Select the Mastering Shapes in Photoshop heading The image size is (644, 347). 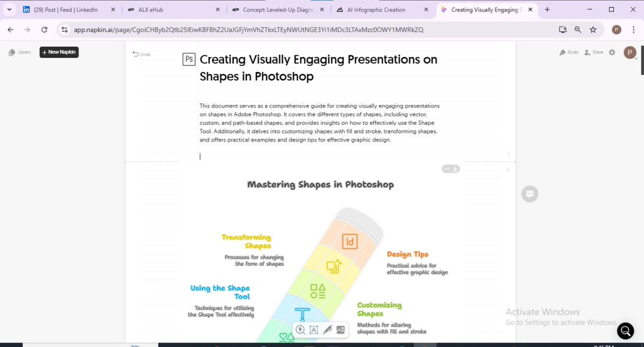tap(320, 184)
